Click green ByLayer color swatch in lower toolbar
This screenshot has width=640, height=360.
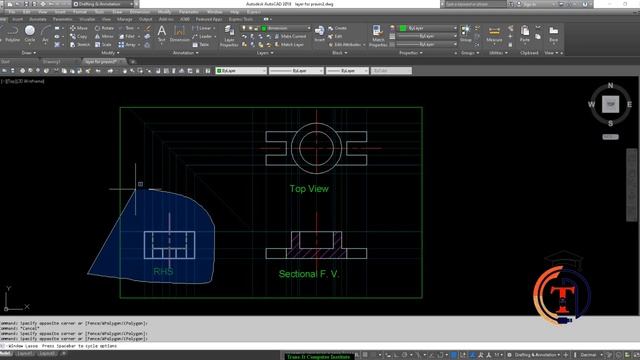pyautogui.click(x=219, y=71)
